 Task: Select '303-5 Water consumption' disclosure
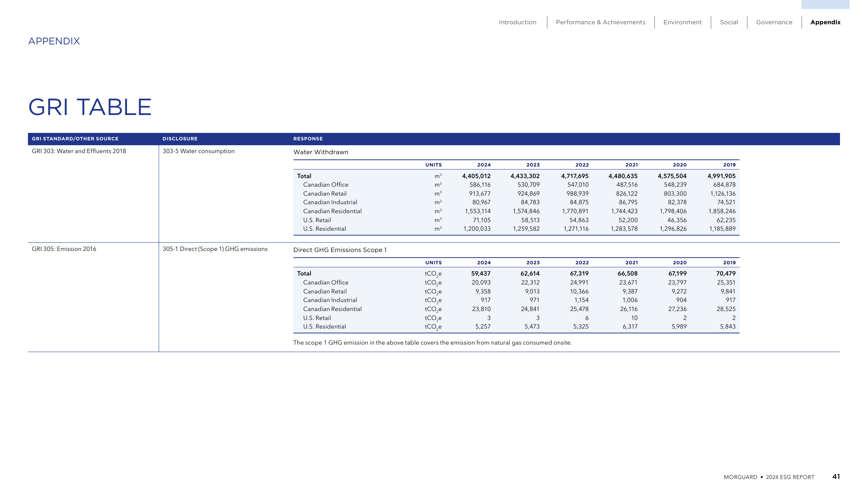pos(199,151)
